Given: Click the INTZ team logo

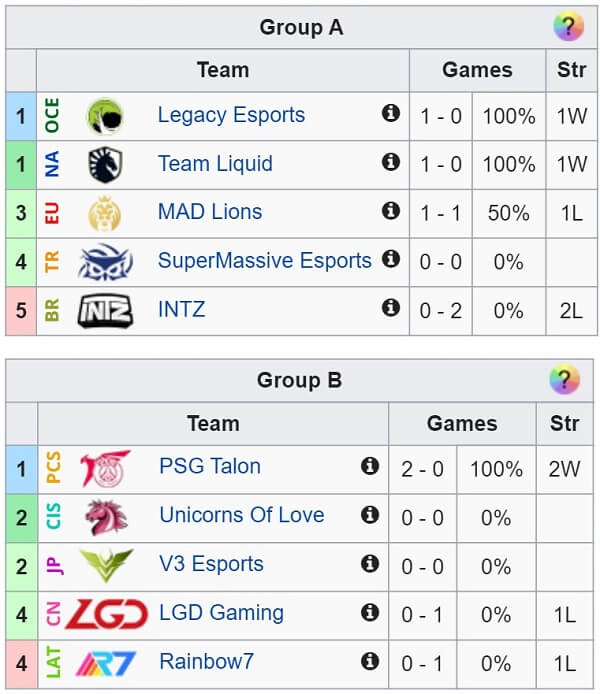Looking at the screenshot, I should click(105, 311).
